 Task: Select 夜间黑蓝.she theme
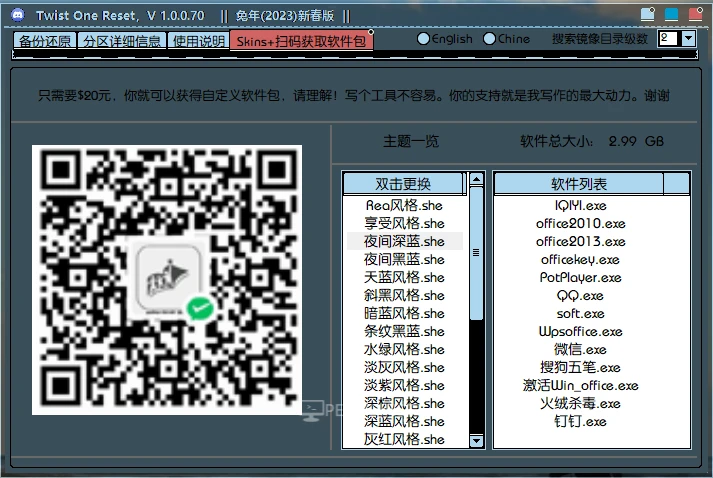404,259
